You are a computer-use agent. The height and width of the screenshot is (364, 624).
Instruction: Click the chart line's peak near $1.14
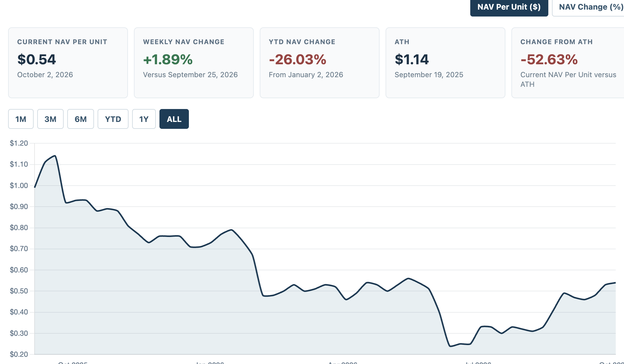55,156
